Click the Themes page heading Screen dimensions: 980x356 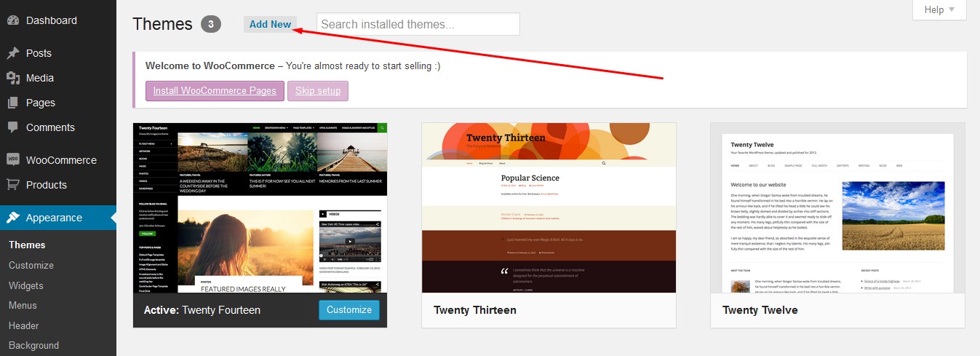(x=162, y=24)
